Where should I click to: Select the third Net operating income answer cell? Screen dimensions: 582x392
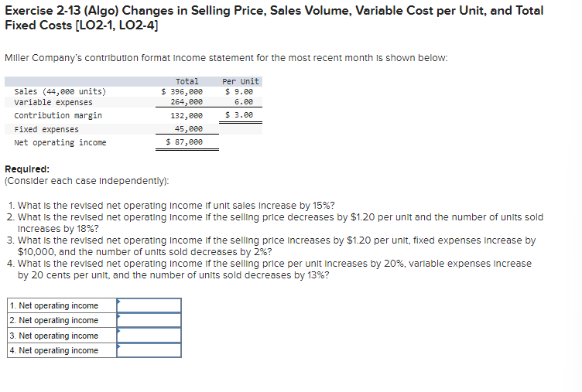point(149,336)
